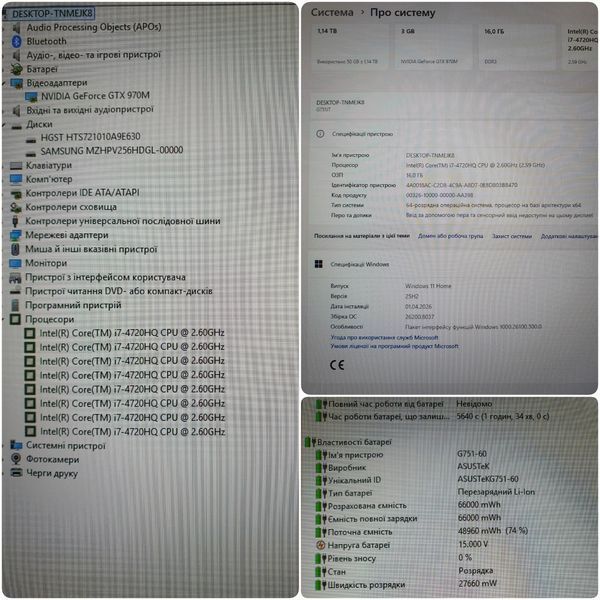Click the Контролери сховища icon
The image size is (600, 600).
point(16,207)
